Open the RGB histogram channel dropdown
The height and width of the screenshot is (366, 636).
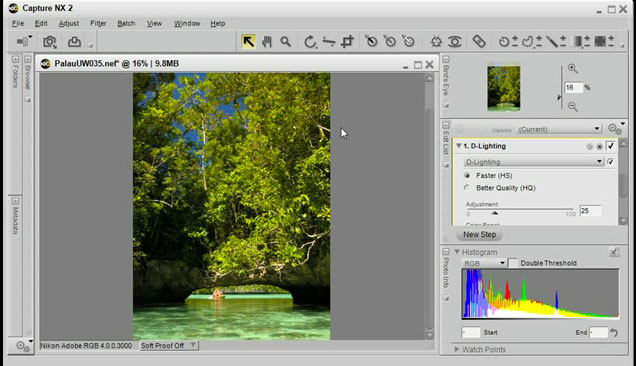pos(484,263)
